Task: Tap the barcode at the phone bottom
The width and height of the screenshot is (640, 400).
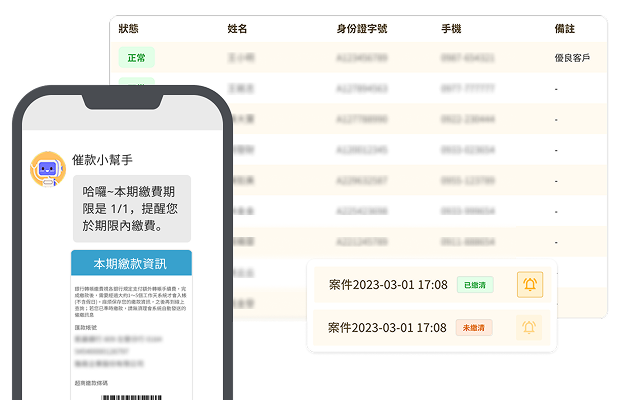Action: 131,395
